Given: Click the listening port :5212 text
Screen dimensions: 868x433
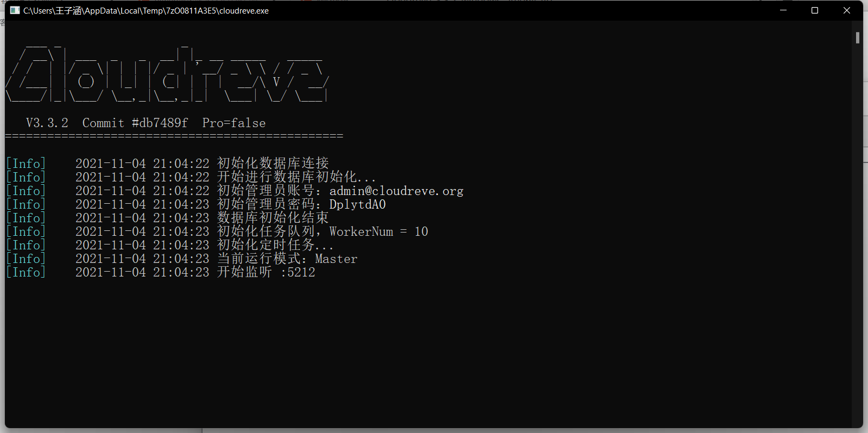Looking at the screenshot, I should point(297,272).
